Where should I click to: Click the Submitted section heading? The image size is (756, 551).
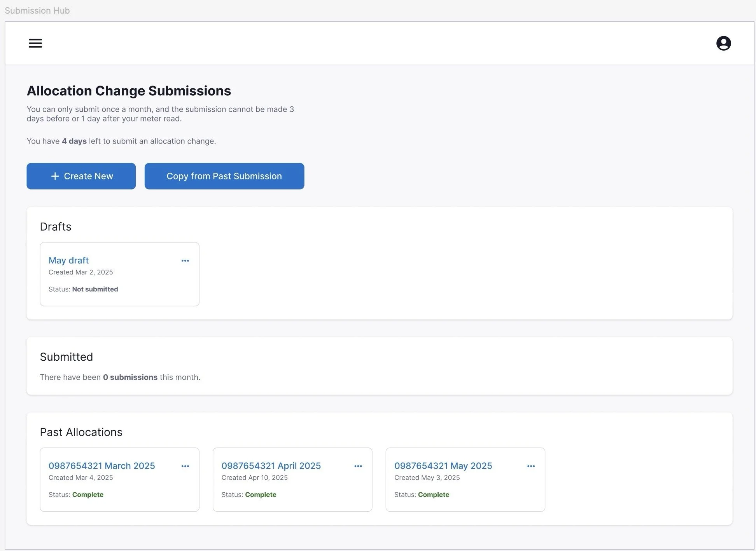coord(66,357)
